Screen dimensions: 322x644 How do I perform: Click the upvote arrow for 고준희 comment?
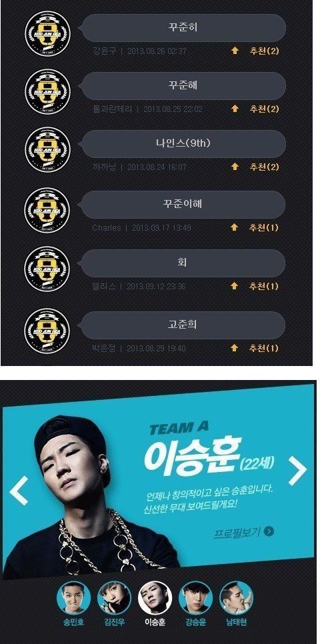235,348
